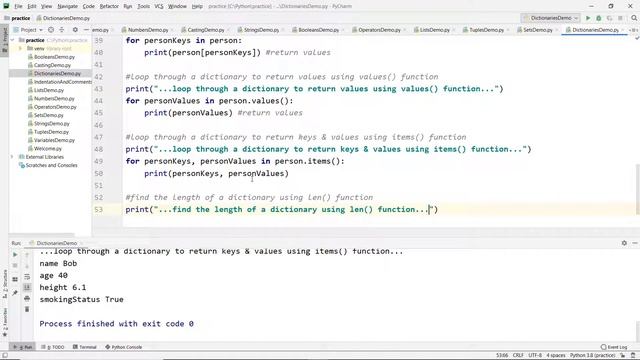Open ListsDemo.py in the project tree
Screen dimensions: 640x360
pos(49,90)
